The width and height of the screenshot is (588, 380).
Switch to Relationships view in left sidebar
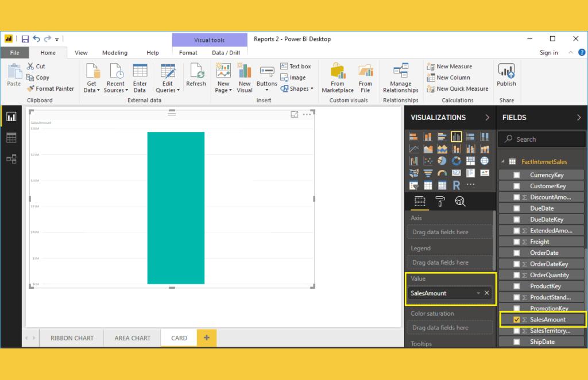11,159
